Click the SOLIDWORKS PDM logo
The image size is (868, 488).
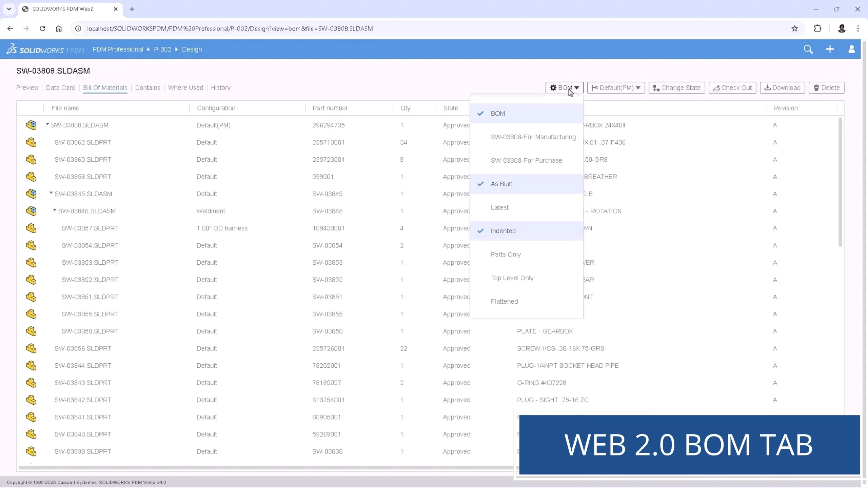coord(45,49)
